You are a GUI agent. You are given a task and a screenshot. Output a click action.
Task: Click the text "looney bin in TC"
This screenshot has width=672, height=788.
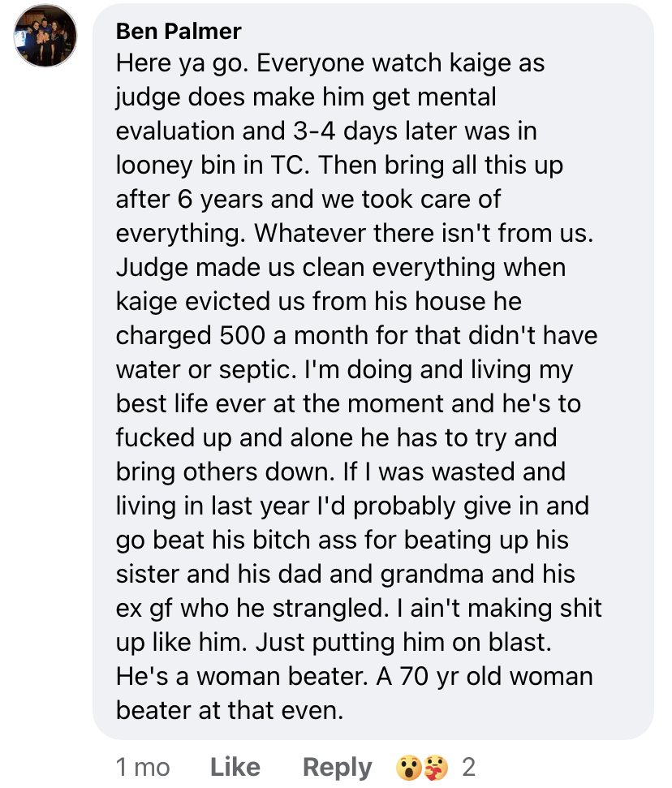coord(212,165)
